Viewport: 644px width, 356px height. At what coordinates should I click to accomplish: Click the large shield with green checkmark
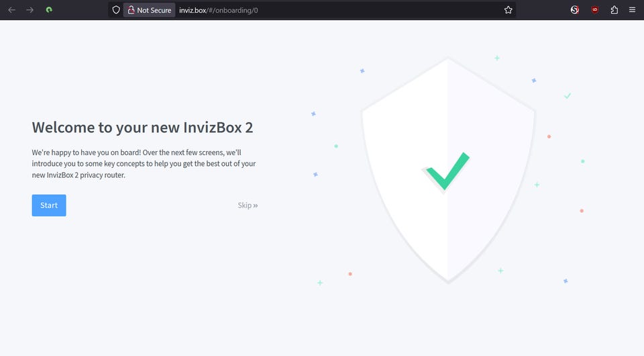tap(448, 171)
